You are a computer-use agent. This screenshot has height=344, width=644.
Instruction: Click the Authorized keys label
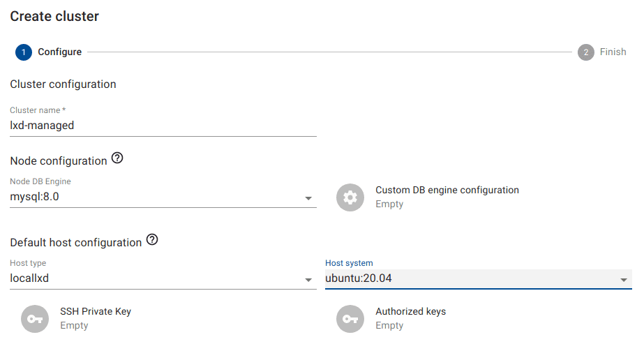tap(410, 311)
